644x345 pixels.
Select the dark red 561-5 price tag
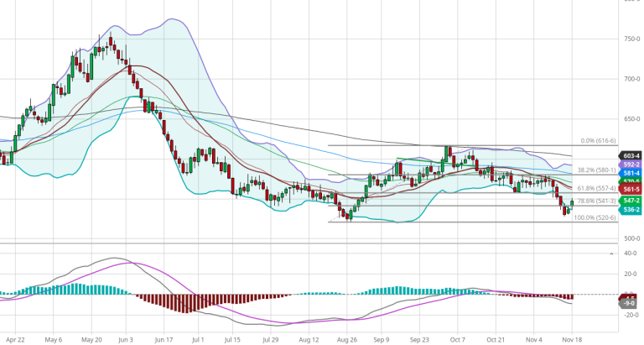(631, 190)
